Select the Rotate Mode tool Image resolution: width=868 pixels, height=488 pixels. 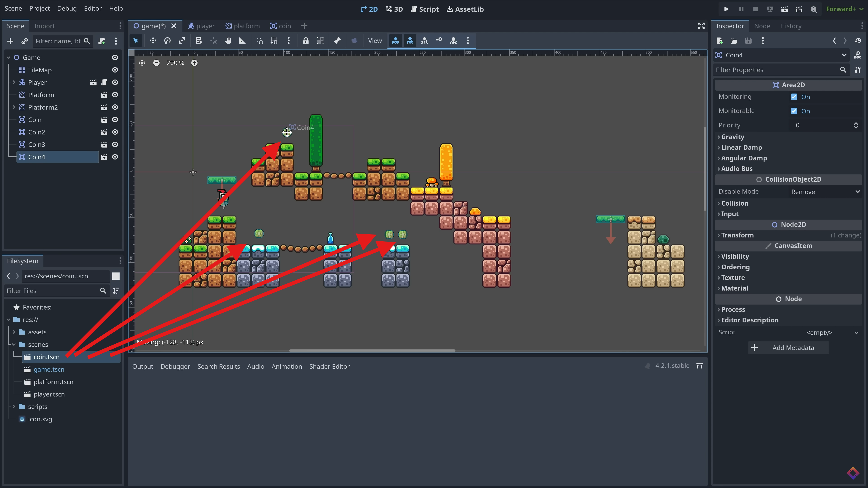167,41
